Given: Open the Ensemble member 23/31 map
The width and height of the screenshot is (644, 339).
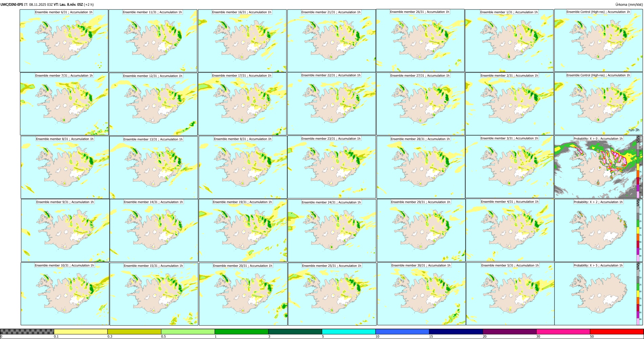Looking at the screenshot, I should pyautogui.click(x=332, y=167).
